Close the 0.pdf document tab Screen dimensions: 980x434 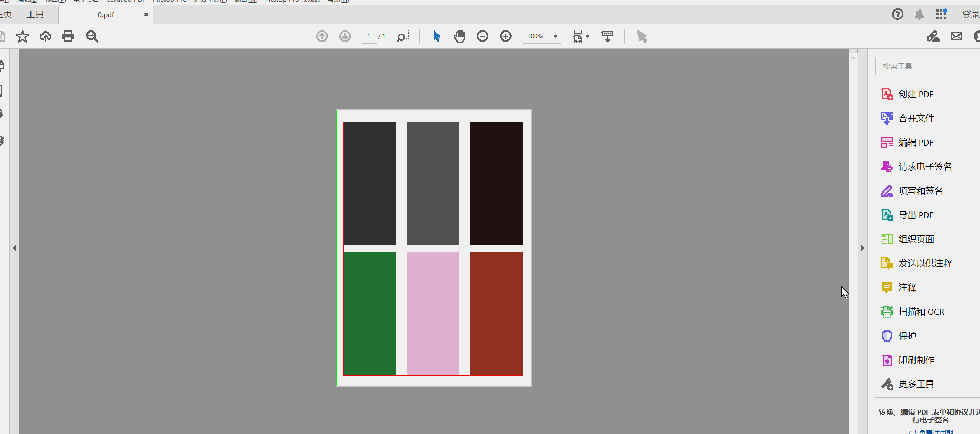click(146, 15)
